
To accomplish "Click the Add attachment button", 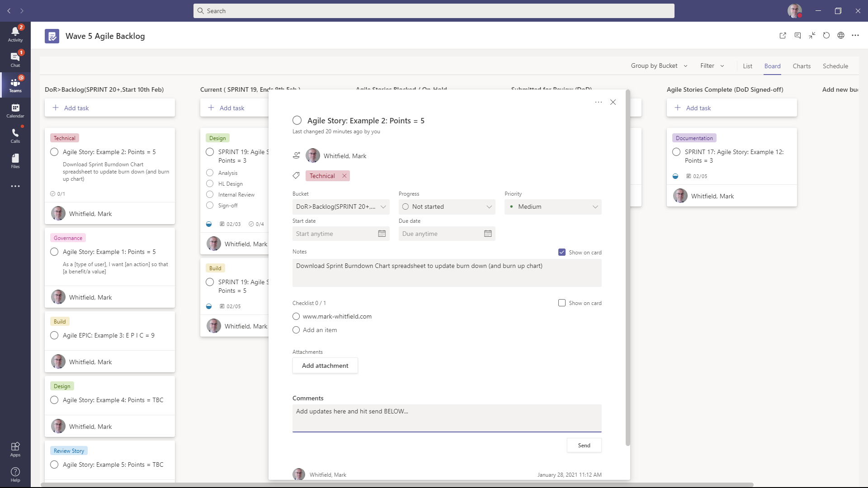I will pos(325,366).
